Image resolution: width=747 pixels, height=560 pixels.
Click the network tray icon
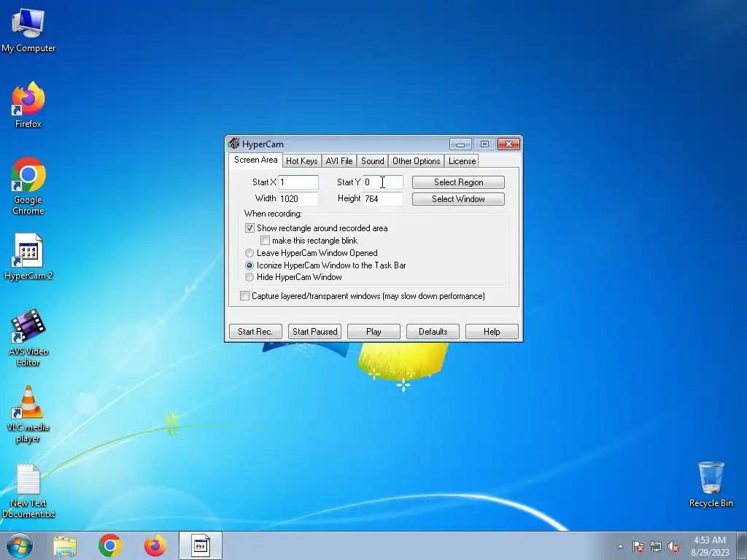click(x=656, y=546)
